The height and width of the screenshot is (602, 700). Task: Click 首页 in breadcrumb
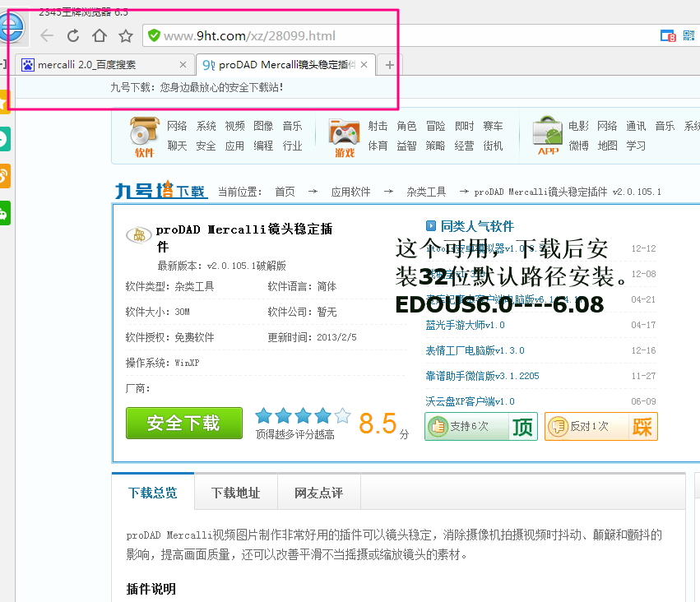coord(285,192)
